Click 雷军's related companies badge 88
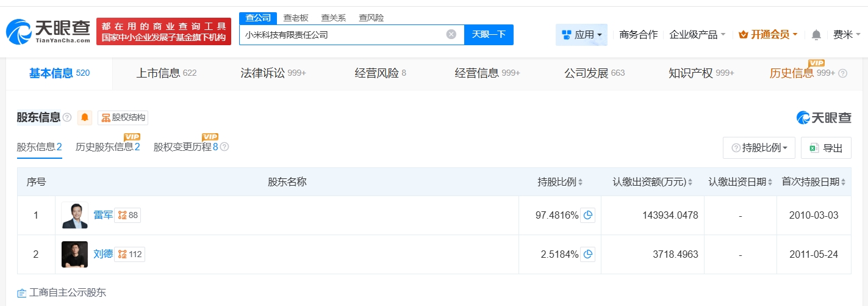868x306 pixels. coord(127,215)
